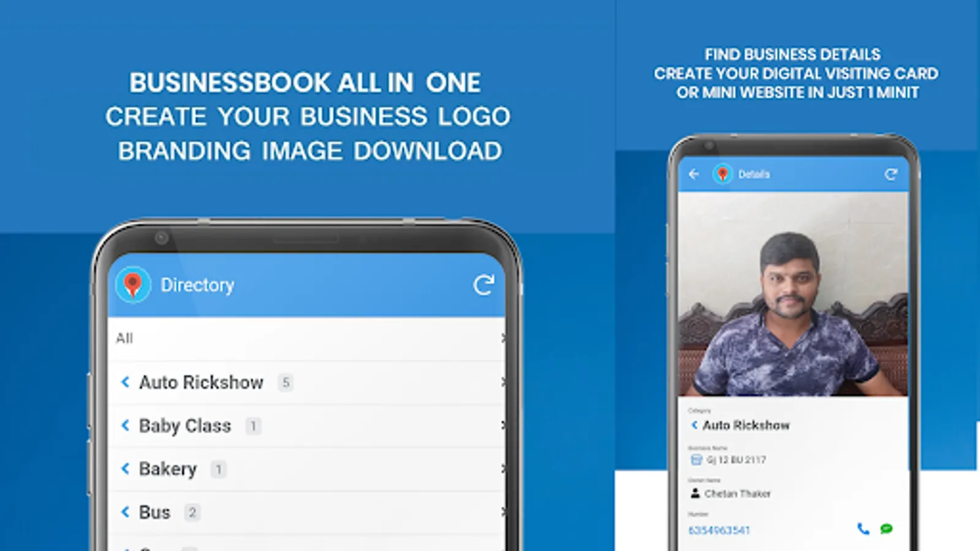Expand the Bakery chevron
Viewport: 980px width, 551px height.
(126, 469)
